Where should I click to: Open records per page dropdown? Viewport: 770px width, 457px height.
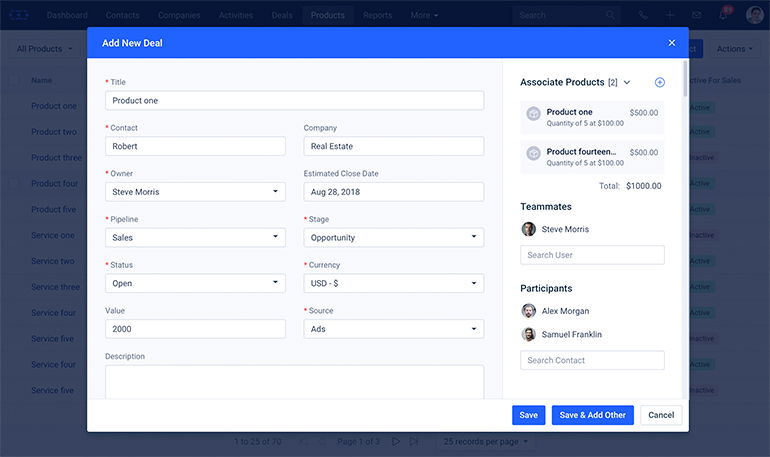(486, 441)
